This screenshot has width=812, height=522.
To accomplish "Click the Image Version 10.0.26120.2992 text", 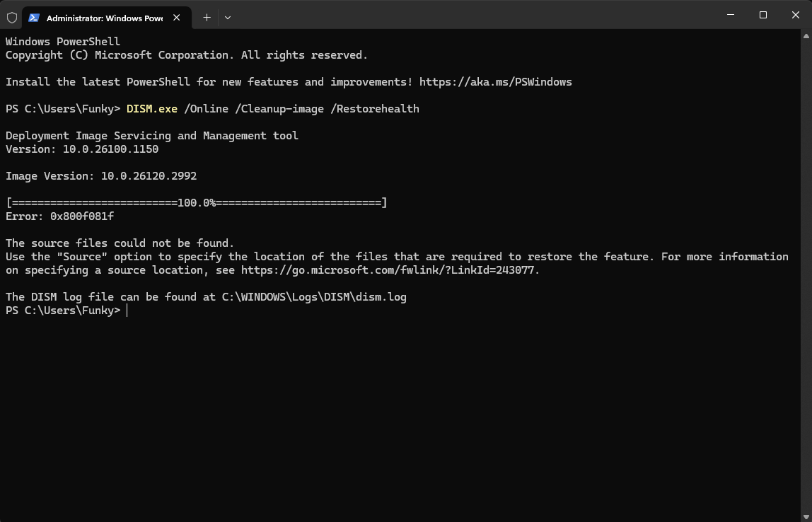I will [101, 176].
